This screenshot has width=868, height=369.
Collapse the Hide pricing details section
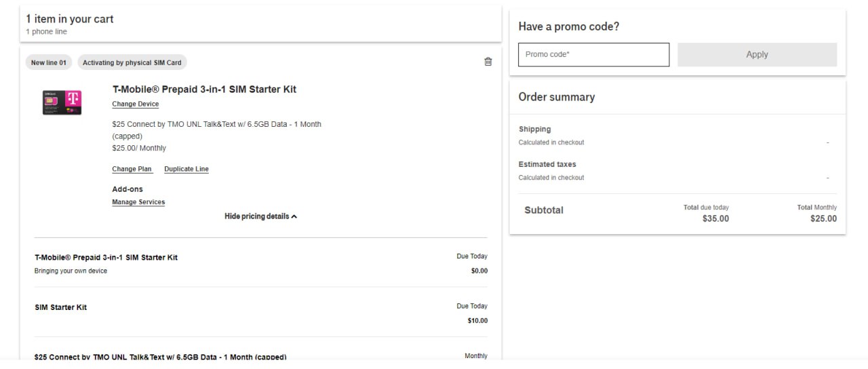coord(260,216)
